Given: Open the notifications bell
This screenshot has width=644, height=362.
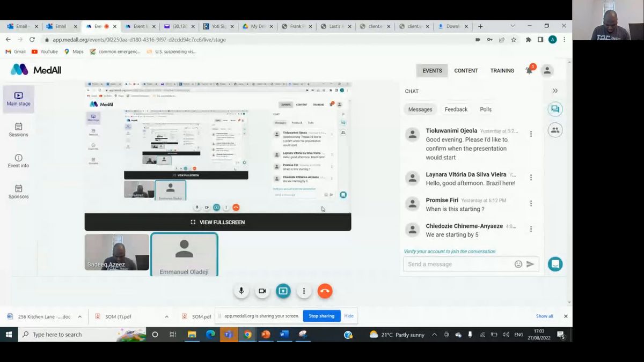Looking at the screenshot, I should (x=530, y=70).
